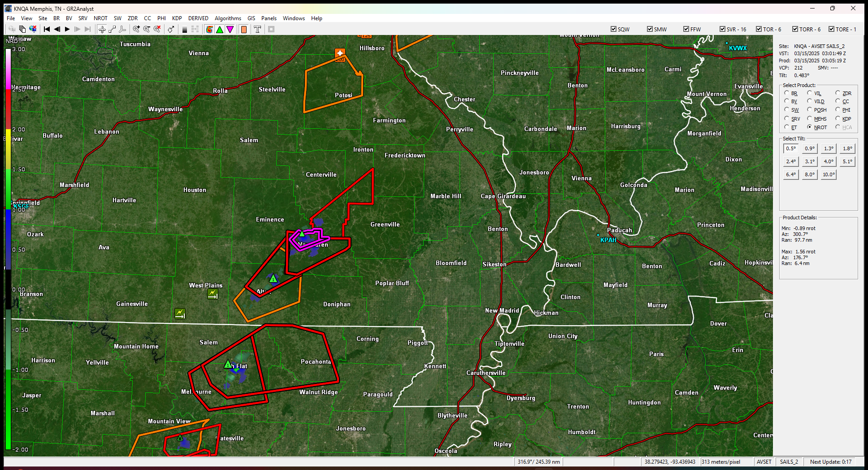Open the Algorithms menu
868x470 pixels.
tap(228, 18)
